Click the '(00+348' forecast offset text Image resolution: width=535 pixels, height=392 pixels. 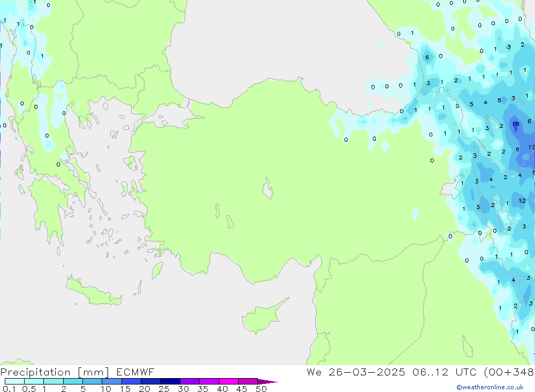point(509,372)
